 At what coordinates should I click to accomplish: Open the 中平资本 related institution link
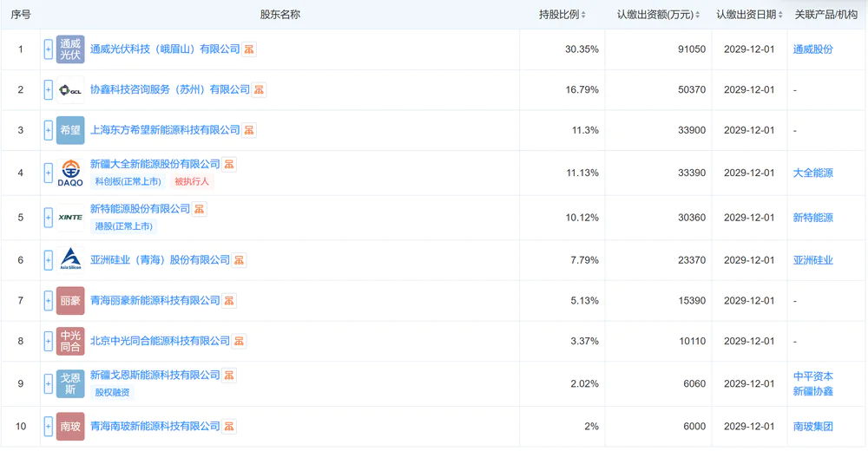pyautogui.click(x=812, y=376)
